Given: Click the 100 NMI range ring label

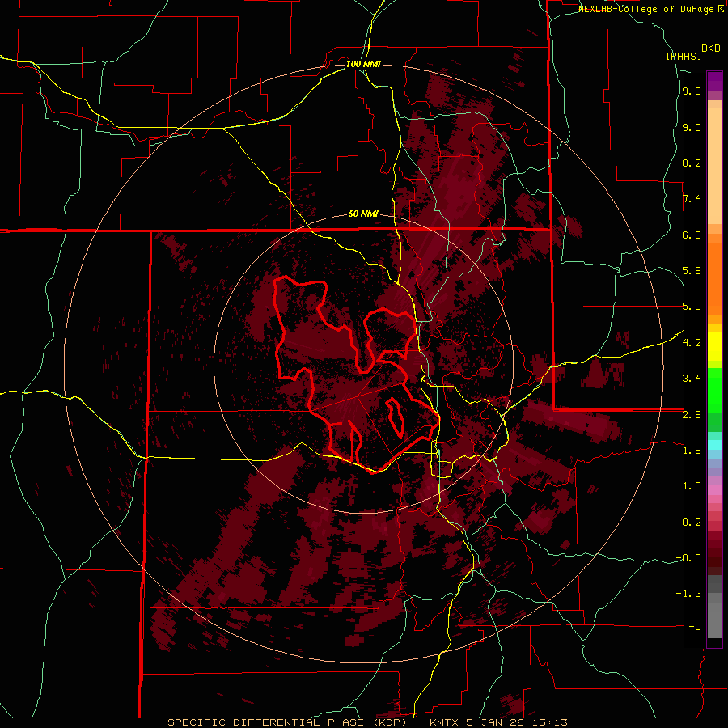Looking at the screenshot, I should click(x=363, y=64).
